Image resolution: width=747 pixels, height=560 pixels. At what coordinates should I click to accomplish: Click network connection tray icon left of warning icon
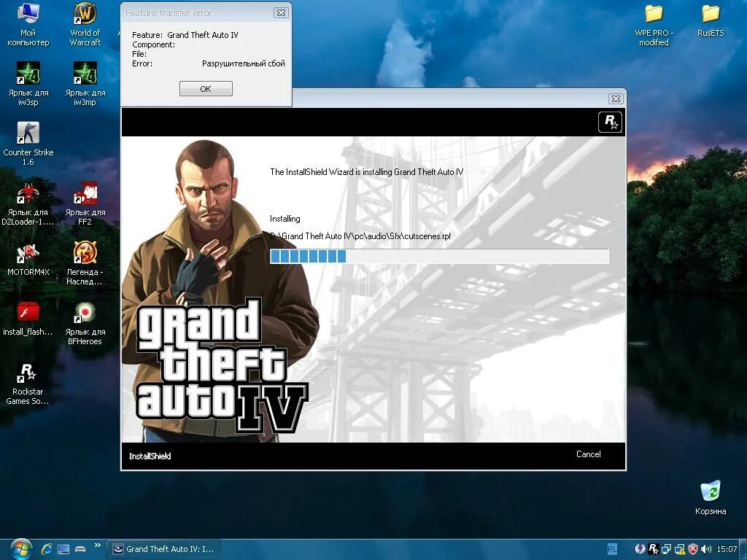pos(667,549)
